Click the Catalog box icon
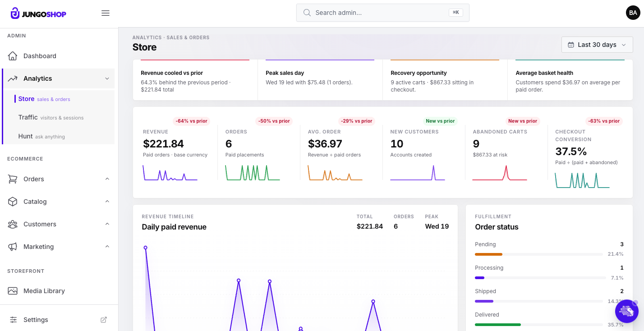 tap(13, 202)
